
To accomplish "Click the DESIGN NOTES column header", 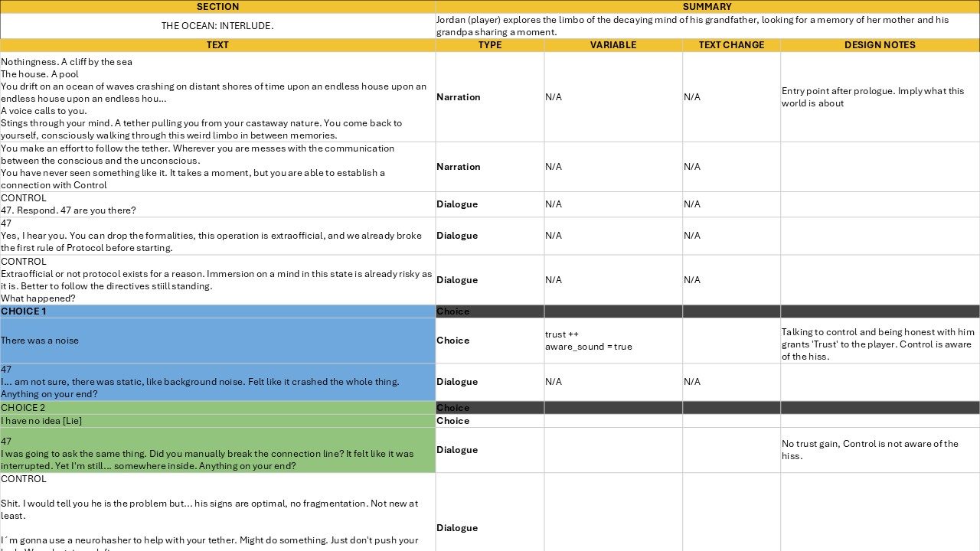I will pos(880,45).
